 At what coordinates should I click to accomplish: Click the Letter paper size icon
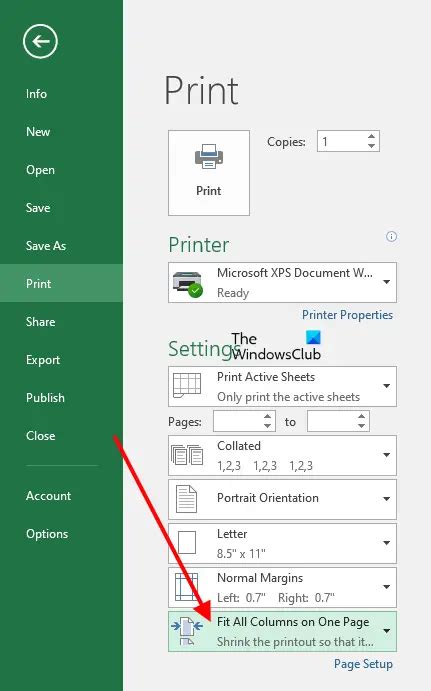[x=187, y=542]
